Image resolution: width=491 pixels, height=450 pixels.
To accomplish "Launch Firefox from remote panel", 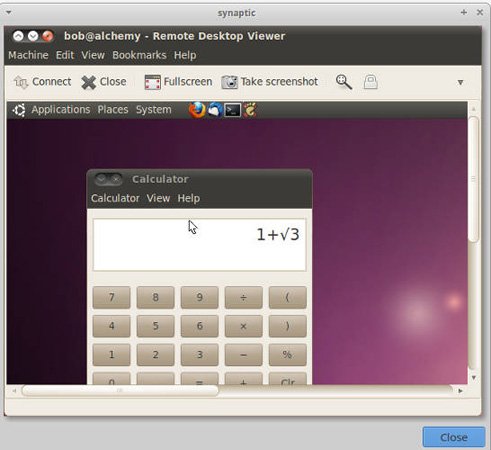I will [197, 110].
